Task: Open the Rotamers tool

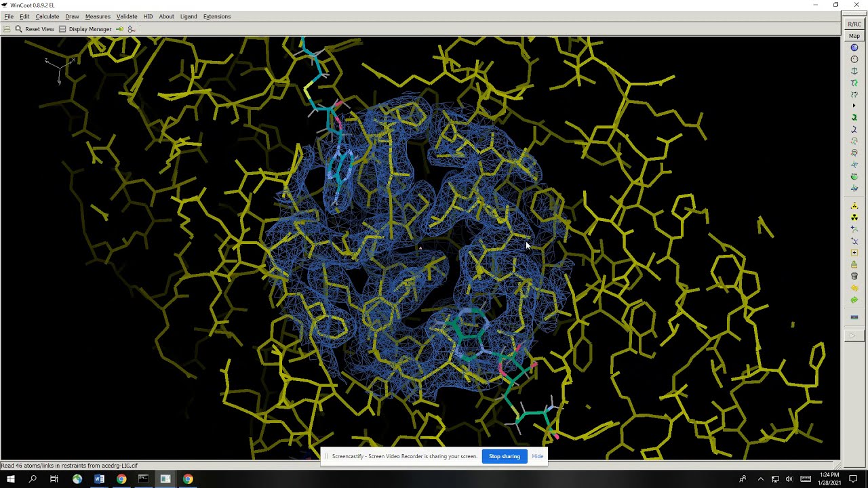Action: tap(854, 129)
